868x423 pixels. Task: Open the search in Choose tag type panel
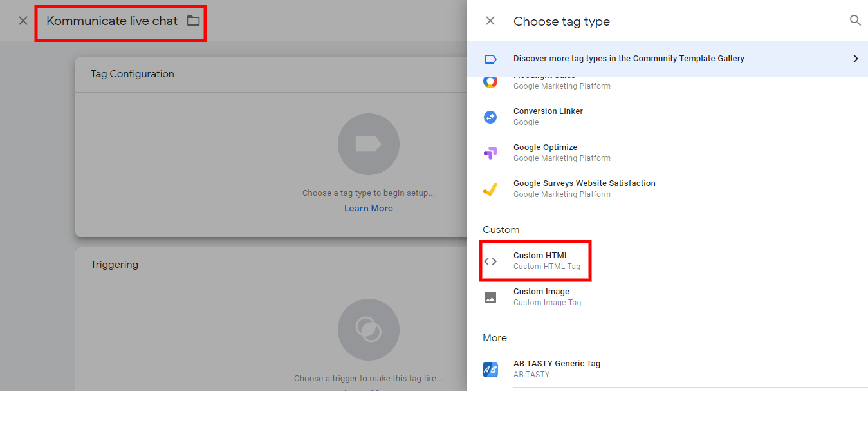(x=855, y=20)
